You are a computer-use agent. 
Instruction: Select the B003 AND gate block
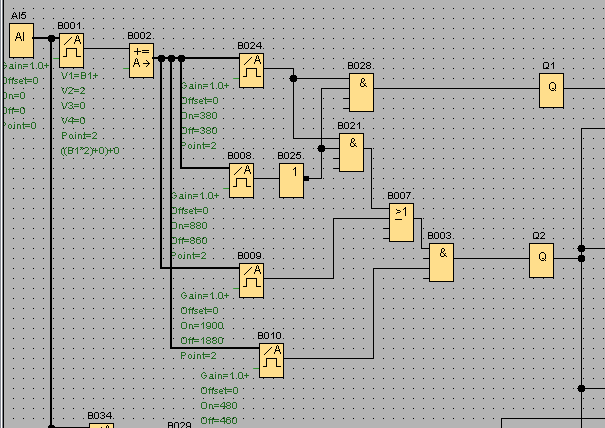pos(441,261)
